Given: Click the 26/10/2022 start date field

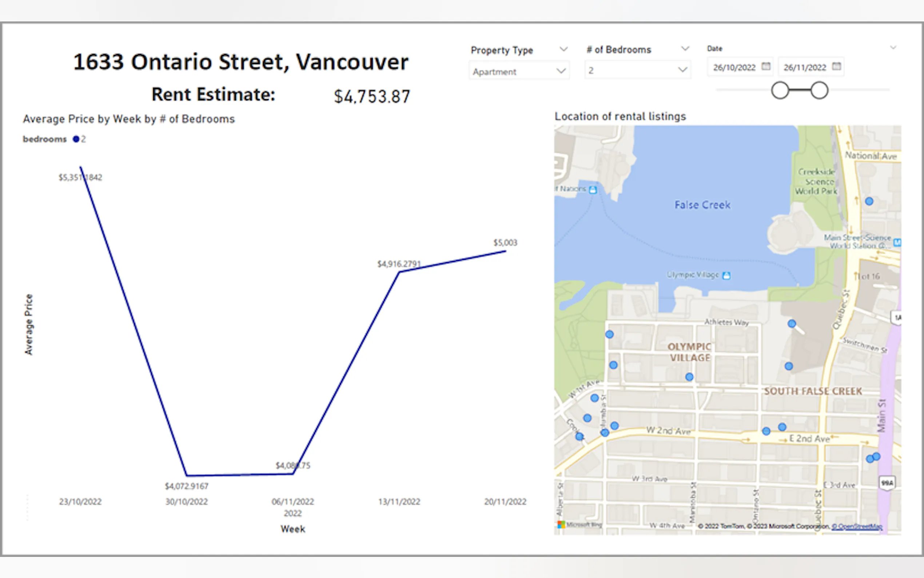Looking at the screenshot, I should 734,68.
